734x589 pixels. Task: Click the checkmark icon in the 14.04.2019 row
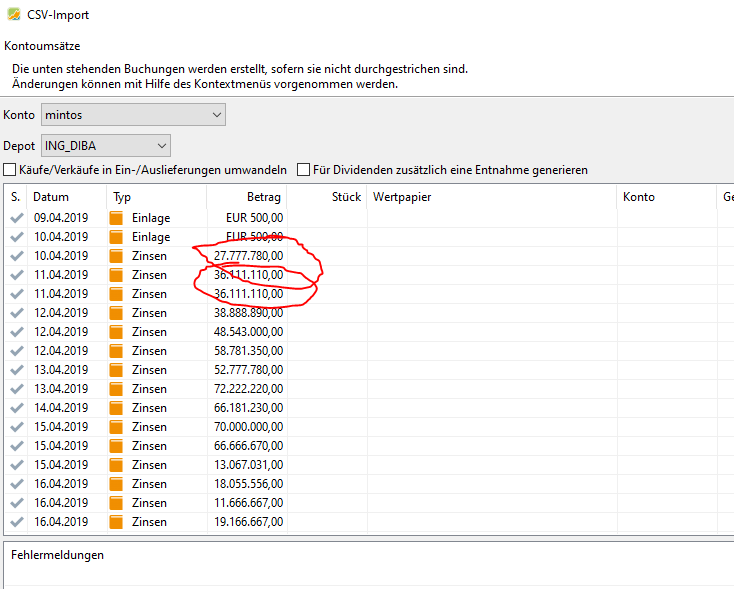point(16,408)
